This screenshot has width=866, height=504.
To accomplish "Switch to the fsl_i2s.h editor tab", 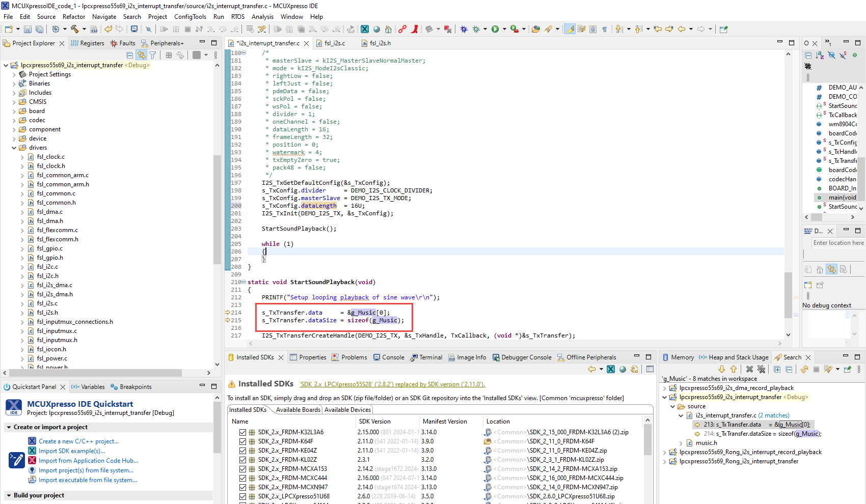I will click(380, 43).
